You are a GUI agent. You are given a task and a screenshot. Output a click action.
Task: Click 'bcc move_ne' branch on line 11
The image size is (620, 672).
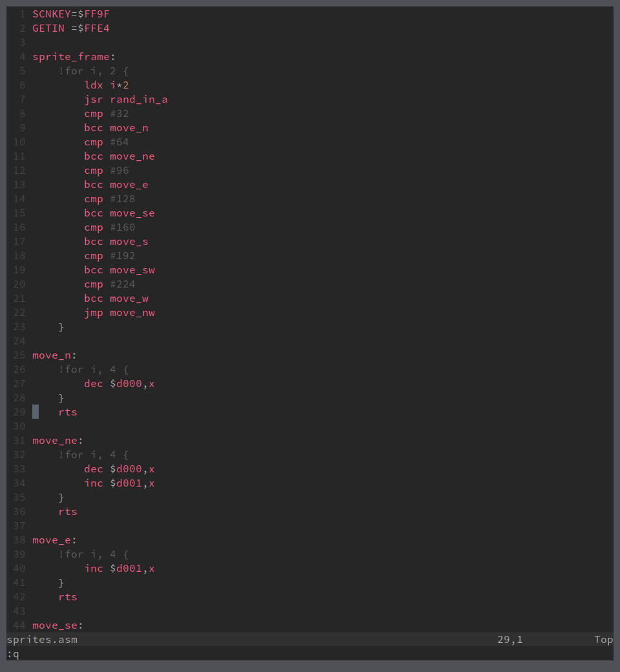point(119,156)
